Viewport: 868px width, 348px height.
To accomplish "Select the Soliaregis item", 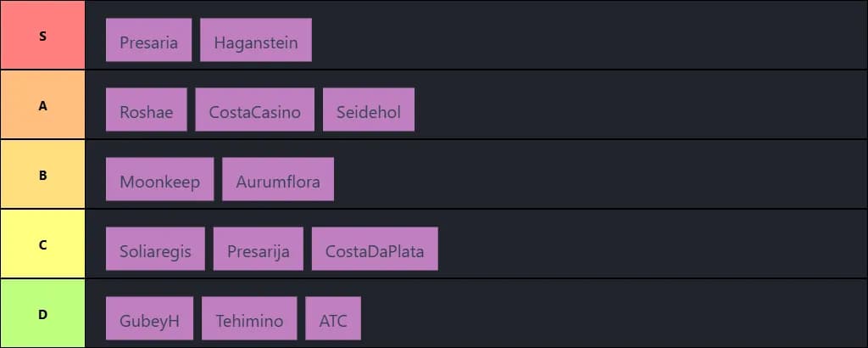I will click(155, 249).
